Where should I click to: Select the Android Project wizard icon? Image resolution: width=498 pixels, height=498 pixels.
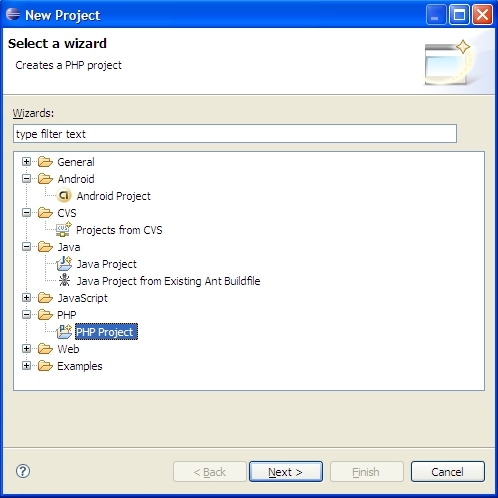click(x=63, y=196)
